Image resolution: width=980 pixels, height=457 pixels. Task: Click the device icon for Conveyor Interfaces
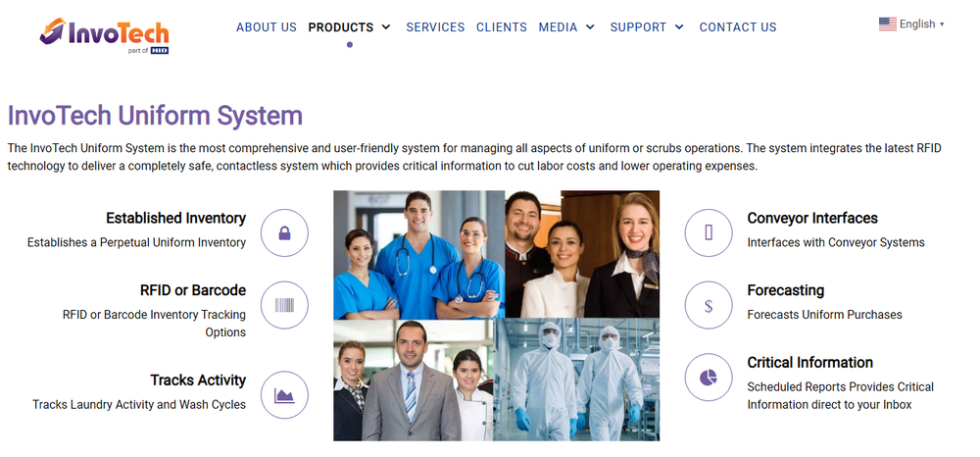[x=709, y=233]
